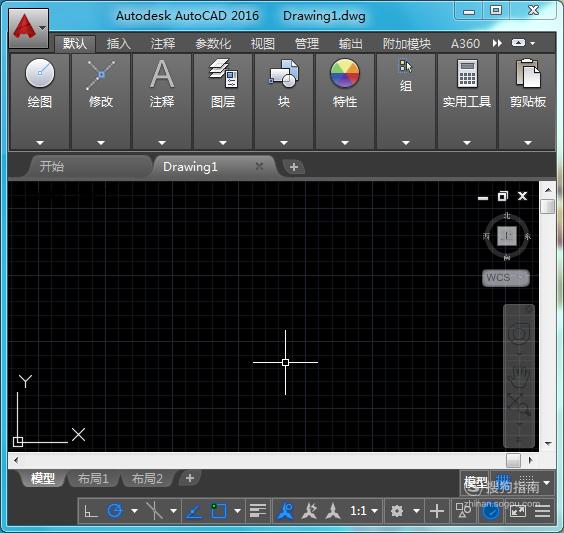Viewport: 564px width, 533px height.
Task: Toggle the grid display in the status bar
Action: tap(503, 482)
